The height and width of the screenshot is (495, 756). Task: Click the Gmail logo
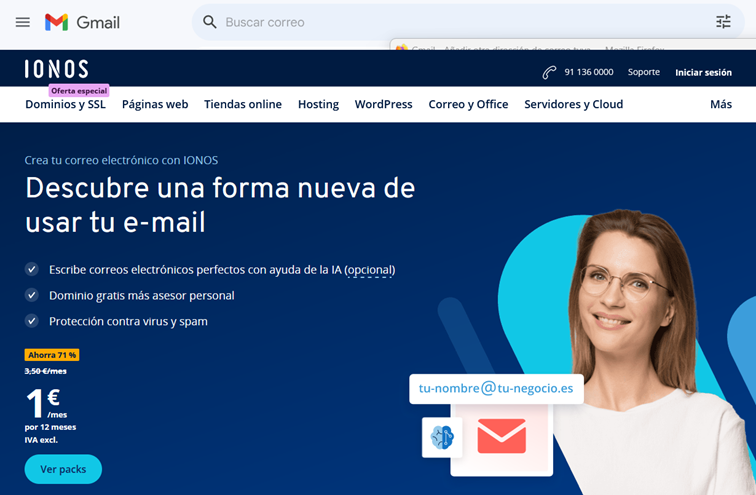pyautogui.click(x=82, y=22)
